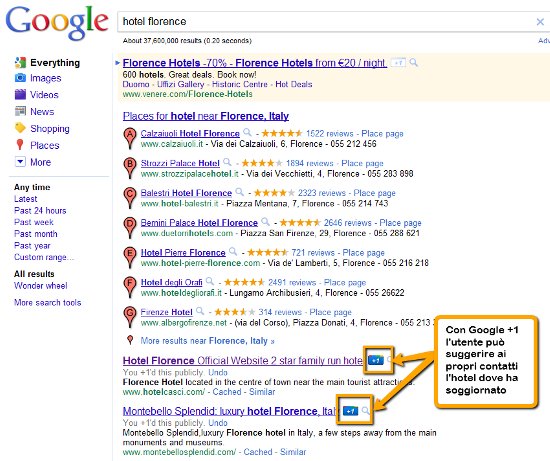Open Place page for Balestri Hotel Florence
Viewport: 550px width, 461px height.
click(x=375, y=193)
